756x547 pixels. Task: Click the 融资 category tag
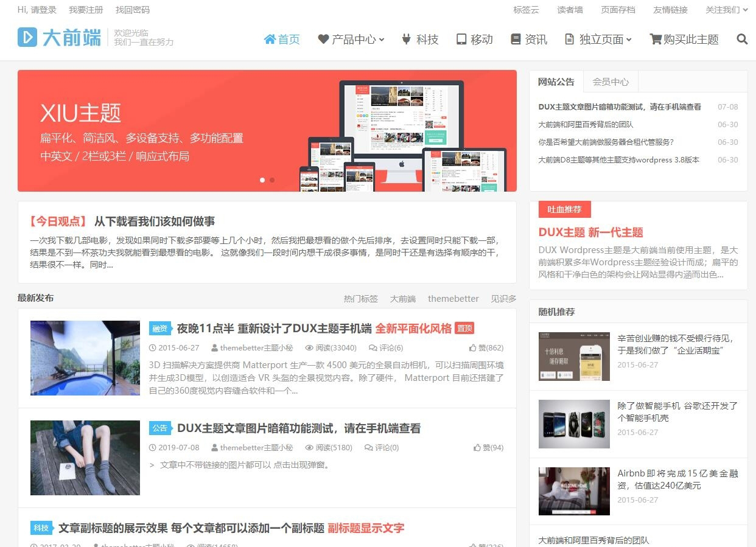point(159,329)
